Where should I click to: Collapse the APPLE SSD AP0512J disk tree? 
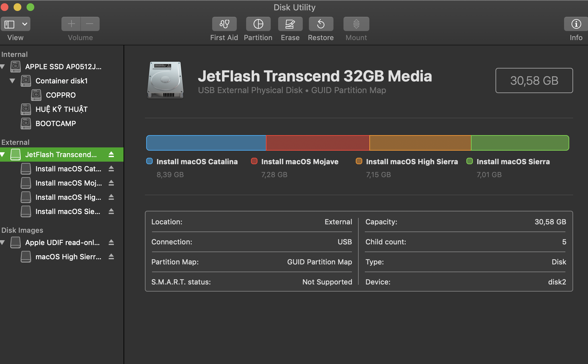3,67
